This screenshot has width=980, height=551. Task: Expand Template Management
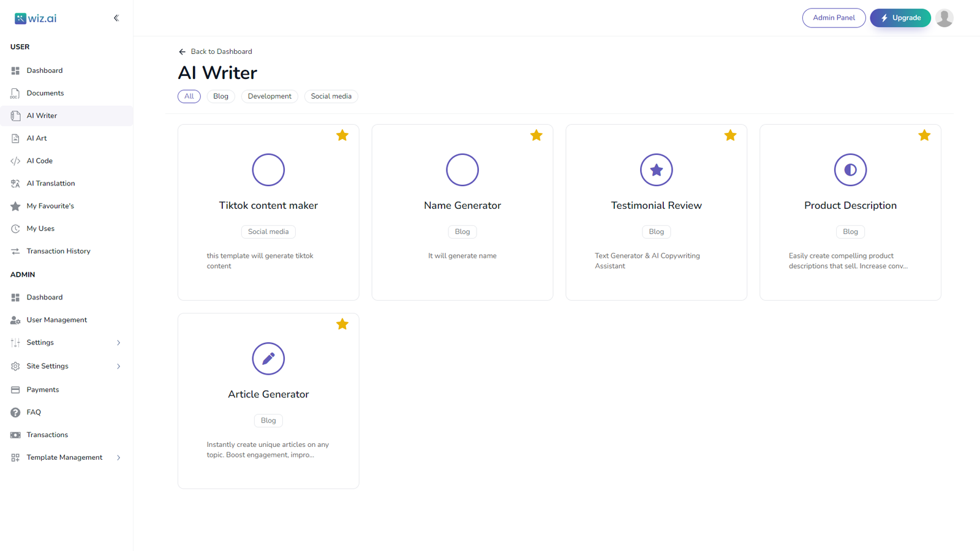pos(64,457)
